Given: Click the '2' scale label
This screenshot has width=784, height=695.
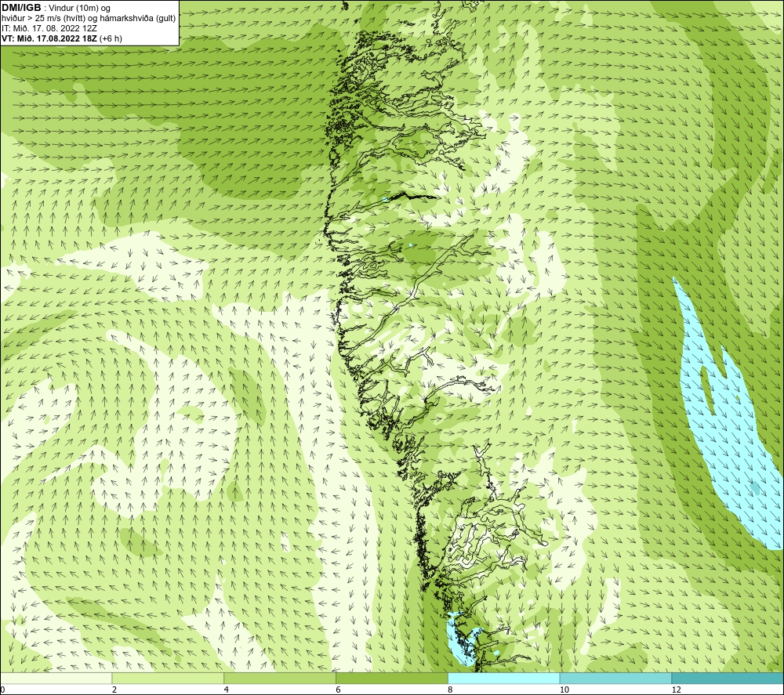Looking at the screenshot, I should (114, 690).
